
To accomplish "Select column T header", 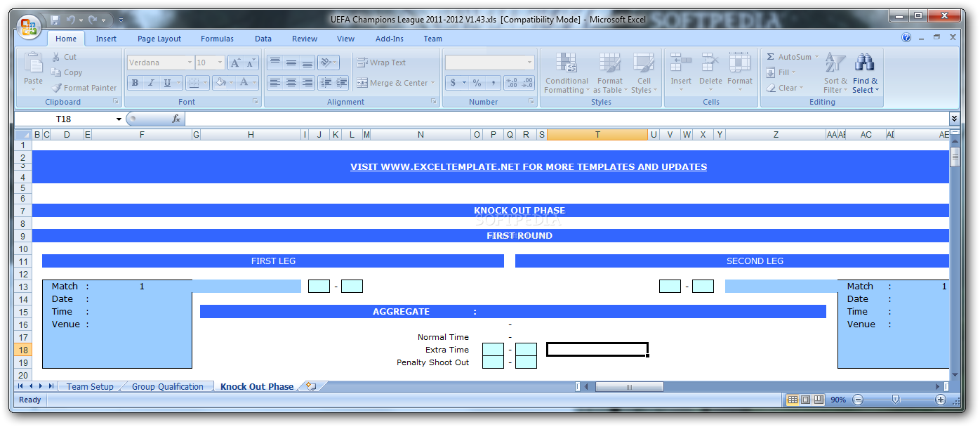I will [x=597, y=135].
